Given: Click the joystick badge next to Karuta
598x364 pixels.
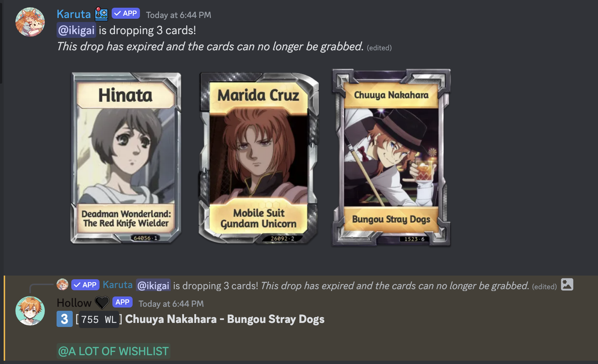Looking at the screenshot, I should coord(101,14).
